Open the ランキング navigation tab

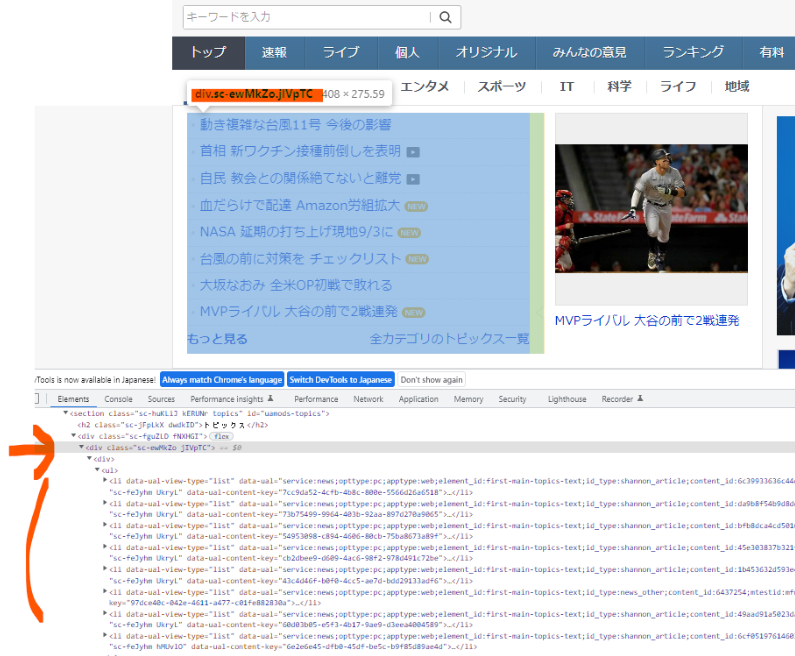[693, 53]
